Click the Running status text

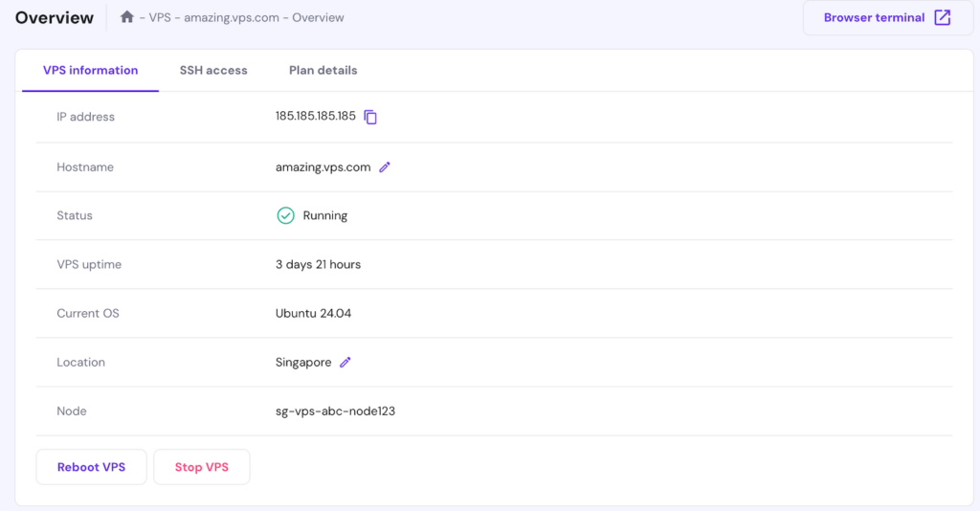pyautogui.click(x=325, y=215)
